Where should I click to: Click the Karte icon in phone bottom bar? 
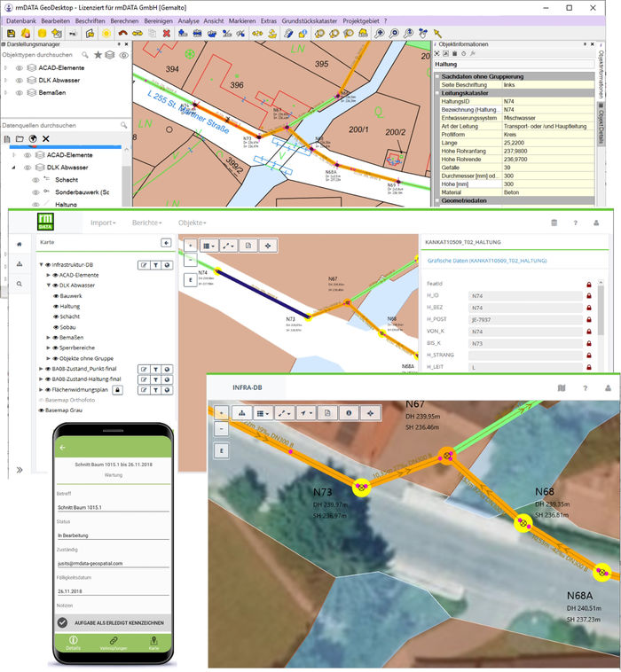click(x=153, y=642)
